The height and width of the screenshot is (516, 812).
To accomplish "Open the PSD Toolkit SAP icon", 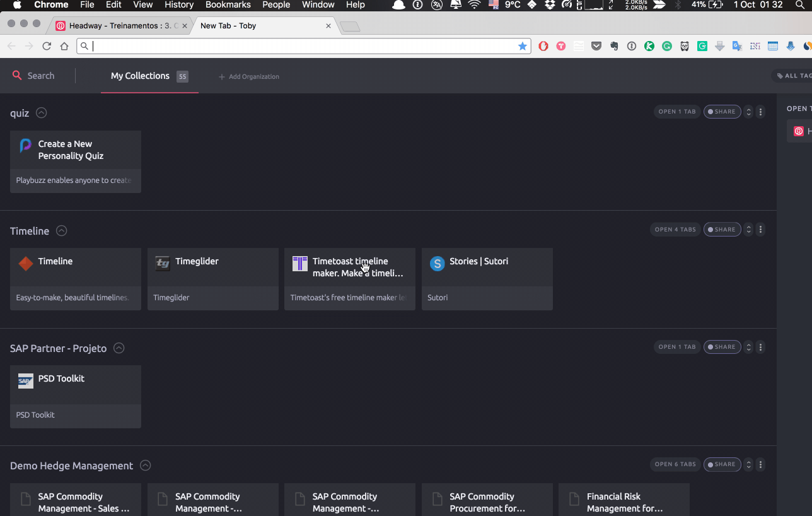I will click(x=25, y=380).
